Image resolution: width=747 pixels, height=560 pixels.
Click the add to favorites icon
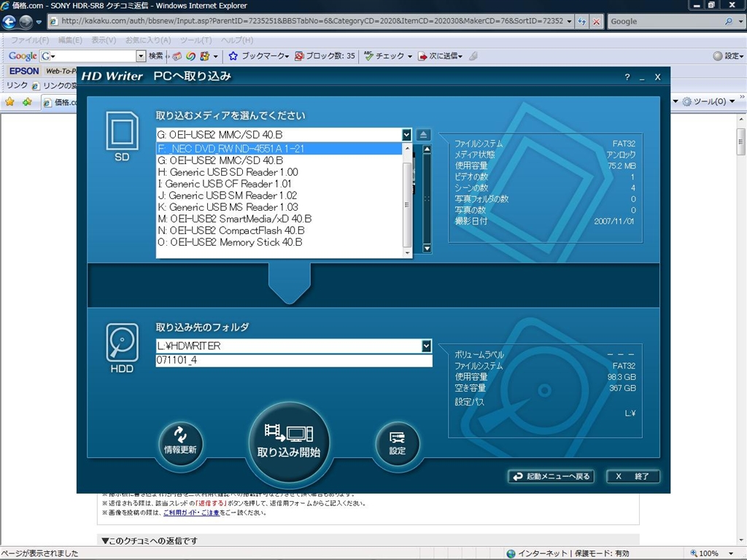click(27, 101)
